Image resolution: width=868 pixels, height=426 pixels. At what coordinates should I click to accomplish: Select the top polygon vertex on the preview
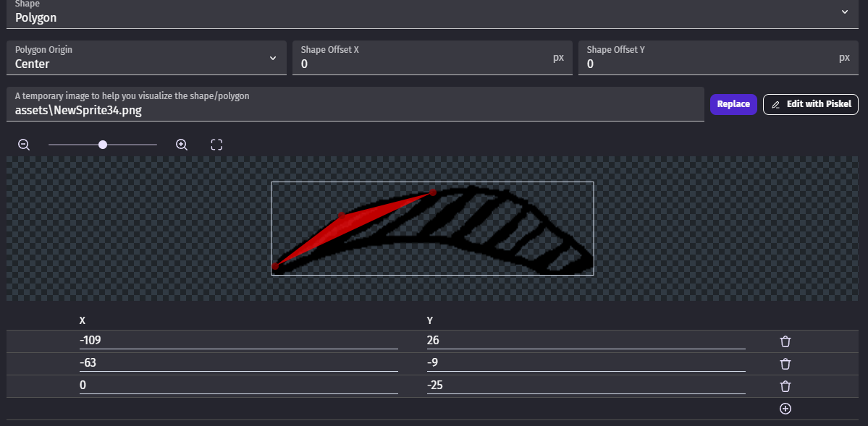[x=433, y=192]
